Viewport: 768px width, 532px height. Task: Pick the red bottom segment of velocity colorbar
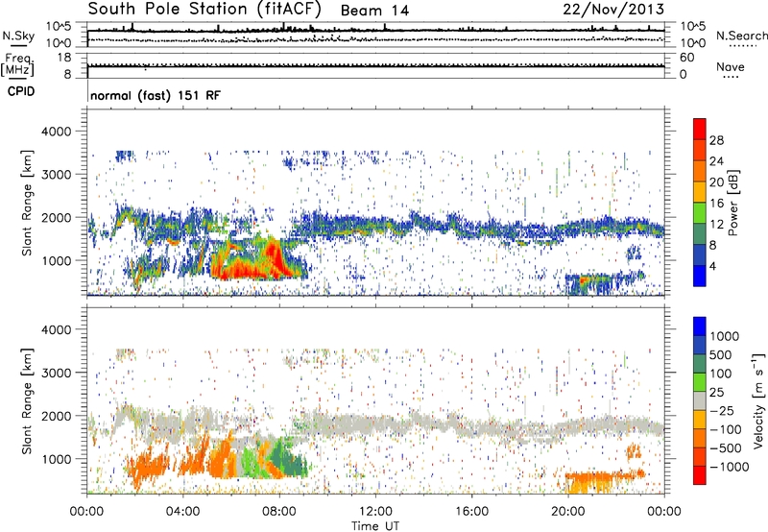pos(700,475)
